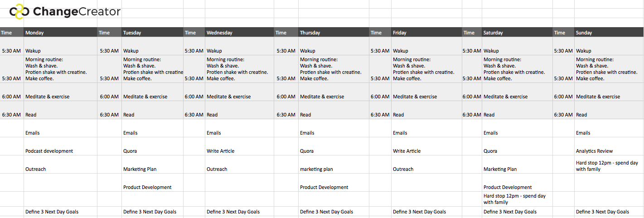Viewport: 644px width, 218px height.
Task: Click Saturday's Hard stop 12pm cell
Action: pyautogui.click(x=518, y=199)
